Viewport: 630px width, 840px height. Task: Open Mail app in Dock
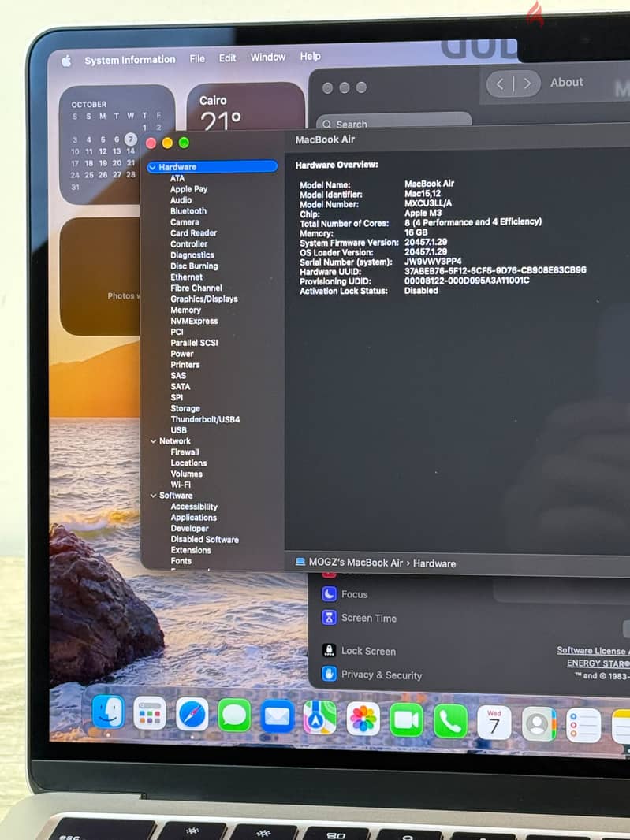(x=278, y=717)
